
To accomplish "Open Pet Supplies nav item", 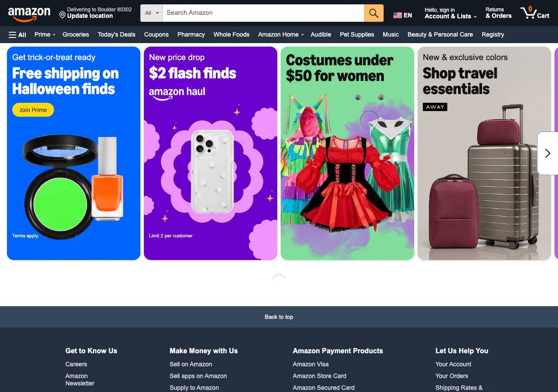I will coord(357,34).
